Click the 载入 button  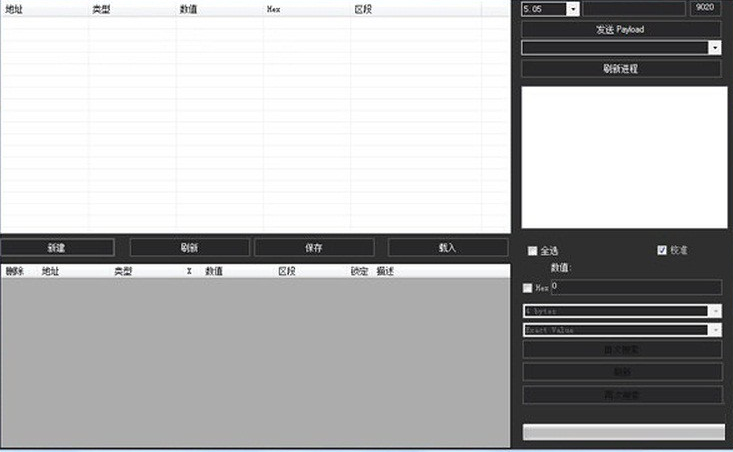click(447, 248)
